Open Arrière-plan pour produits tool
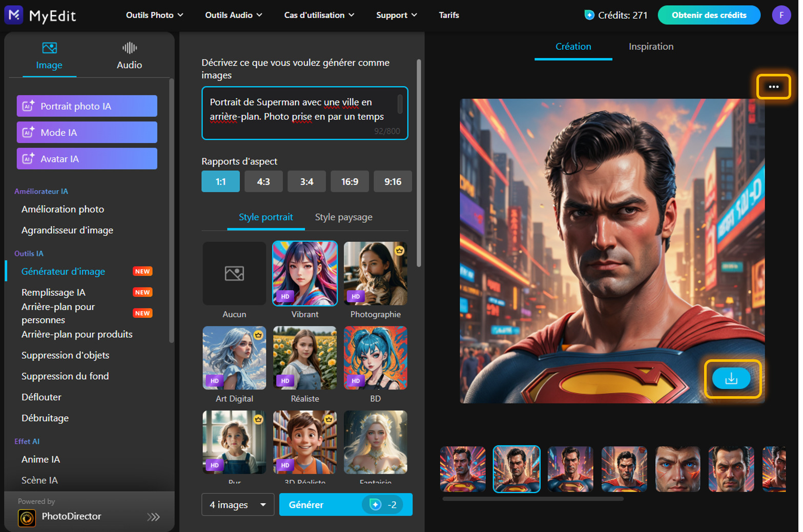The image size is (803, 532). pos(77,334)
